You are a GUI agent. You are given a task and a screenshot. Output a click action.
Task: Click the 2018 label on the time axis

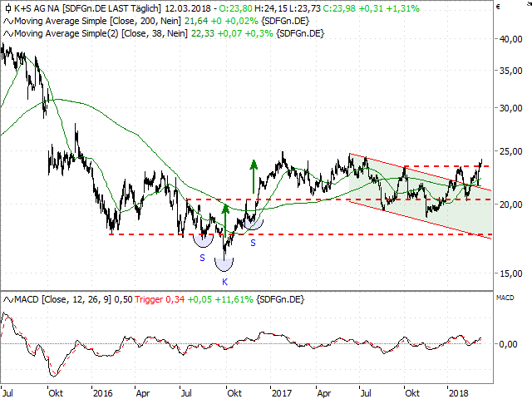click(458, 393)
